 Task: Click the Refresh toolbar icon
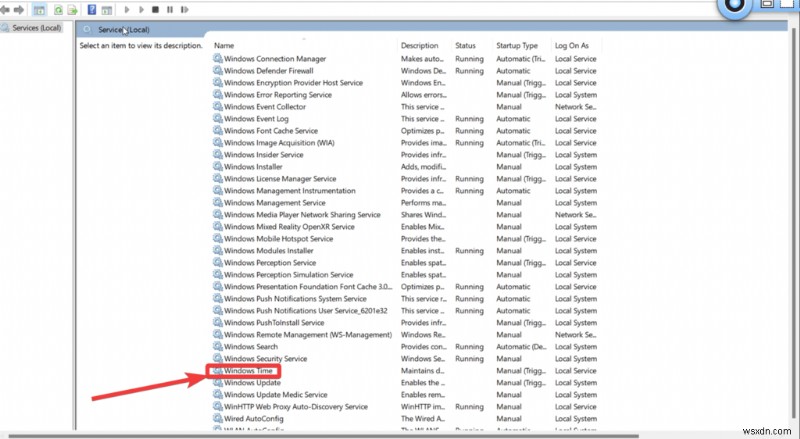58,10
